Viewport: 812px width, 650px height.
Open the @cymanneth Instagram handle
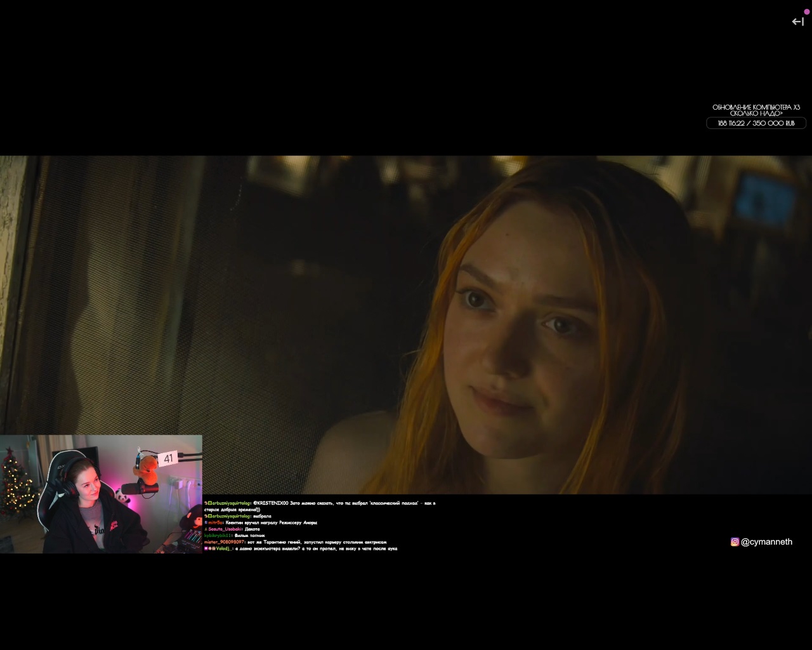click(766, 541)
